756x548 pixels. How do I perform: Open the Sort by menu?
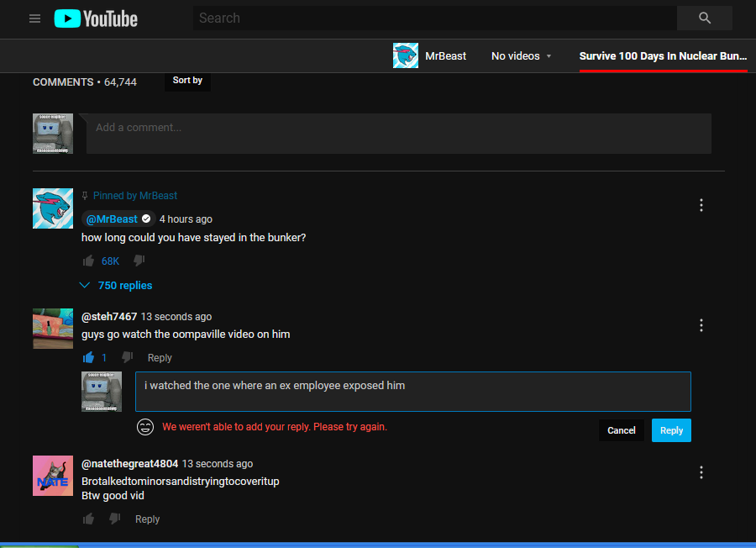pyautogui.click(x=187, y=81)
